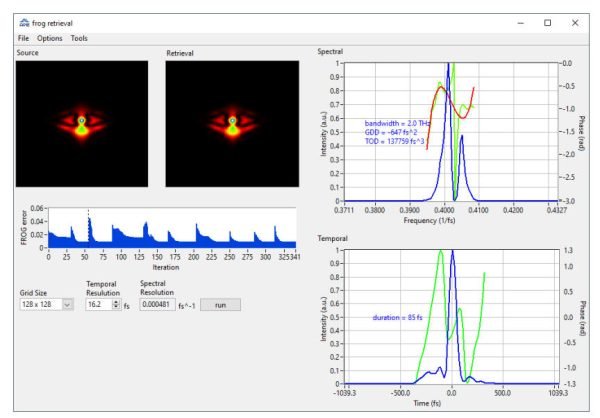Increment the Temporal Resolution stepper up arrow
This screenshot has height=418, width=600.
pyautogui.click(x=116, y=302)
